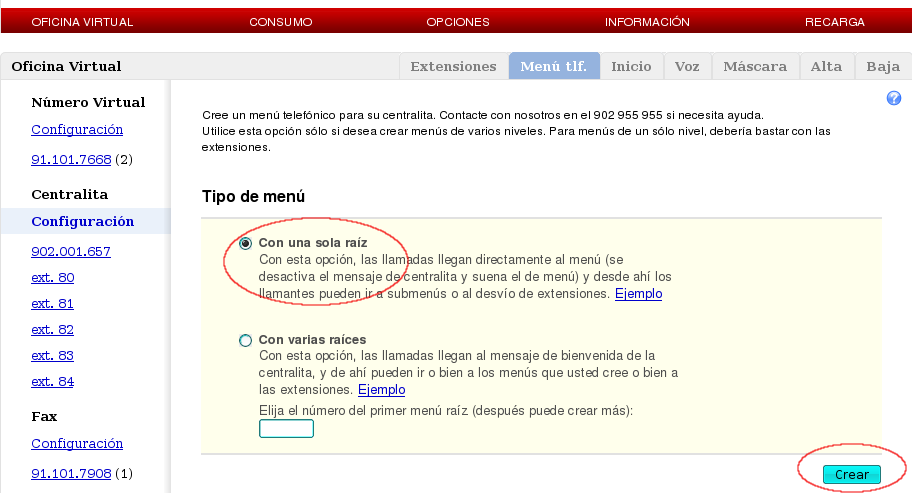Open the Alta tab
Viewport: 912px width, 493px height.
tap(826, 66)
